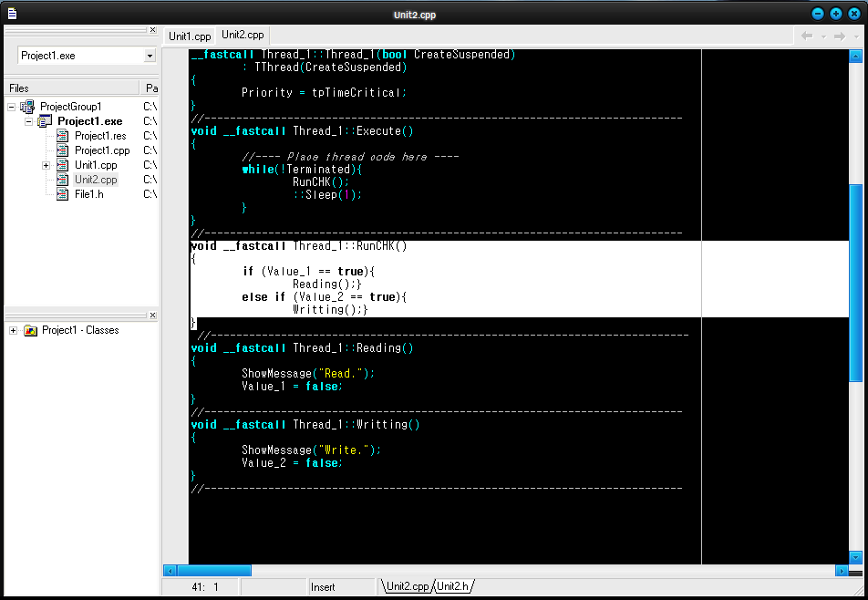The image size is (868, 600).
Task: Click the File1.h file icon
Action: click(62, 194)
